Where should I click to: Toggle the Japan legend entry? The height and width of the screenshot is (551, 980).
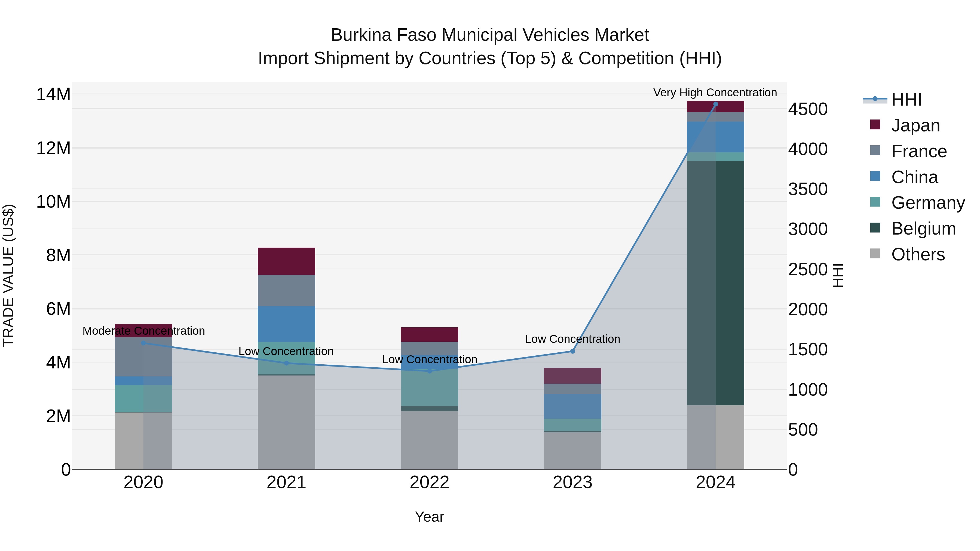[x=905, y=125]
